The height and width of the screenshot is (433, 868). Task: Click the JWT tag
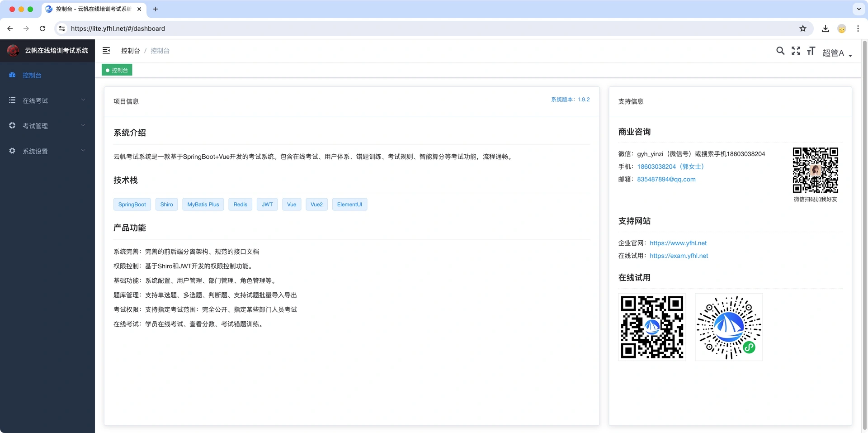click(x=267, y=205)
